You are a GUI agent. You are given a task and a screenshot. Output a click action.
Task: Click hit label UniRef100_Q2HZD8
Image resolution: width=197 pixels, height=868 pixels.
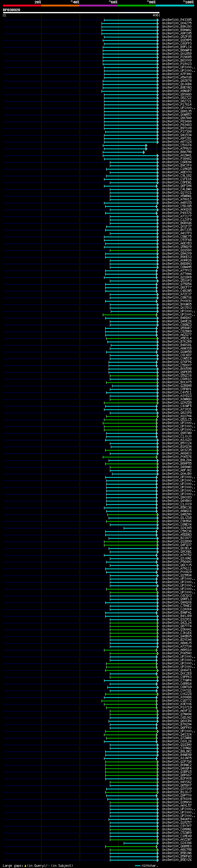(177, 403)
